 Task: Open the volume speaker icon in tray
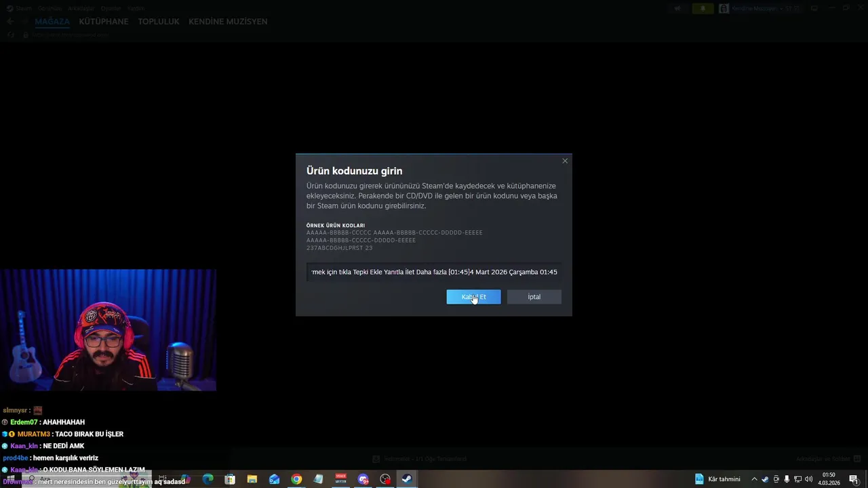808,479
